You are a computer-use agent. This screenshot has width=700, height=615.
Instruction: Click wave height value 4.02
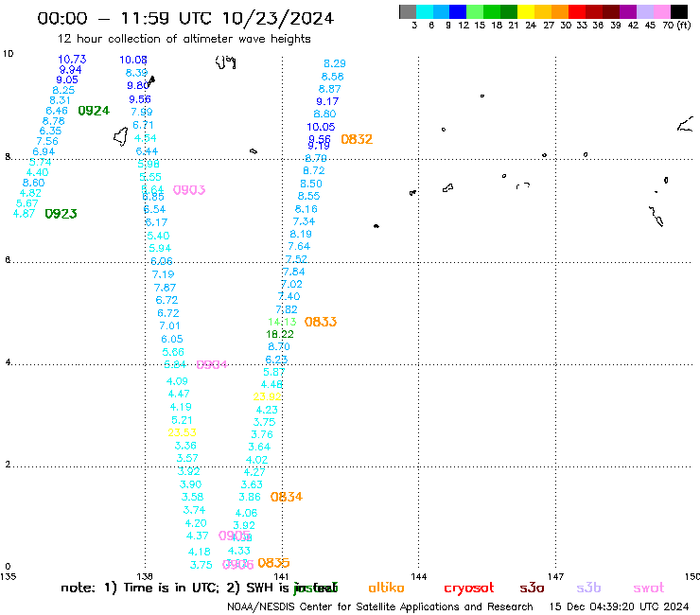click(x=256, y=460)
